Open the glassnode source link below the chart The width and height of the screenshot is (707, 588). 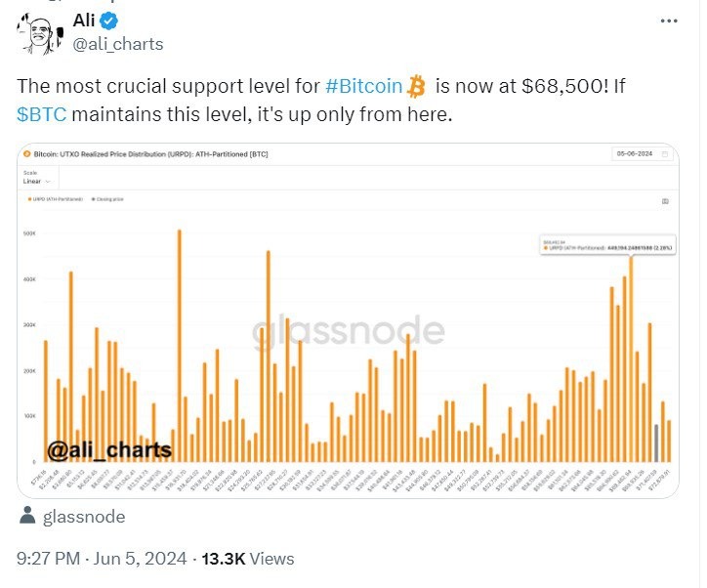click(x=82, y=517)
